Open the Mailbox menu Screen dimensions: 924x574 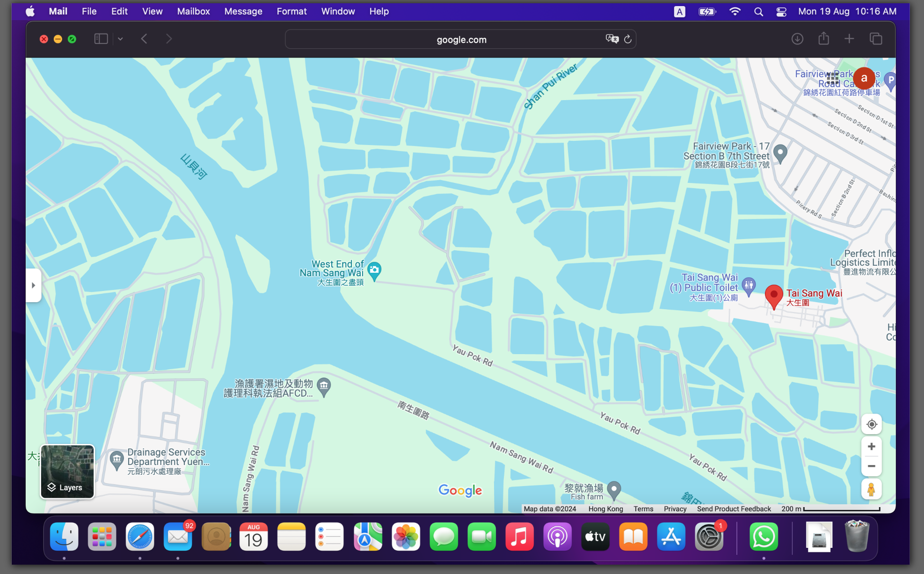tap(193, 11)
